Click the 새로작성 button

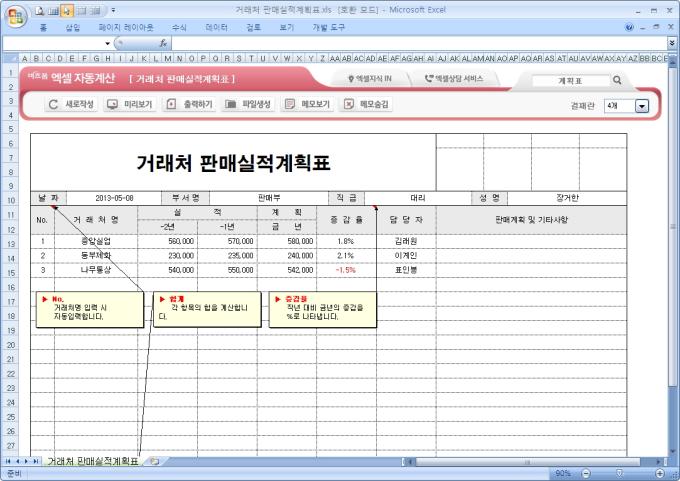[71, 104]
